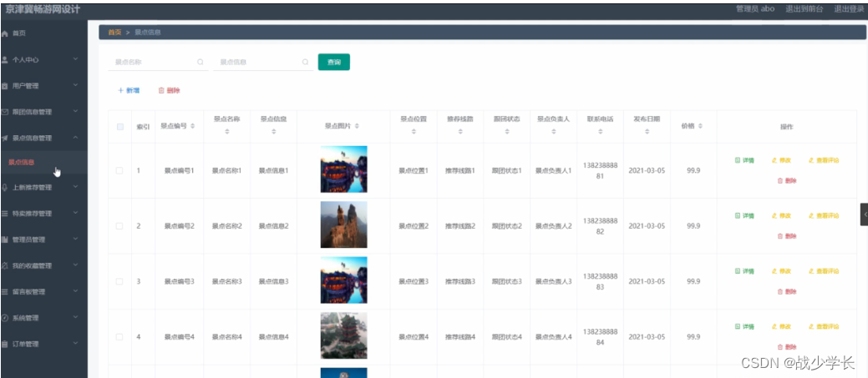Viewport: 868px width, 378px height.
Task: Click 退出登录 in top bar
Action: click(849, 9)
